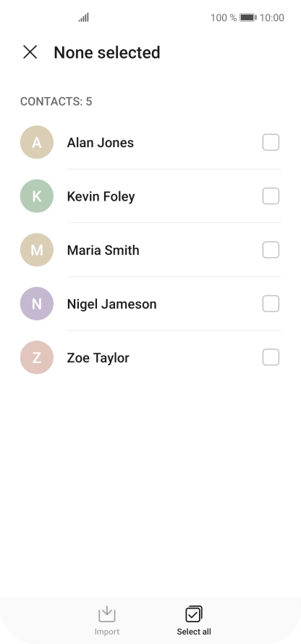Tap the Zoe Taylor contact name

pos(98,358)
